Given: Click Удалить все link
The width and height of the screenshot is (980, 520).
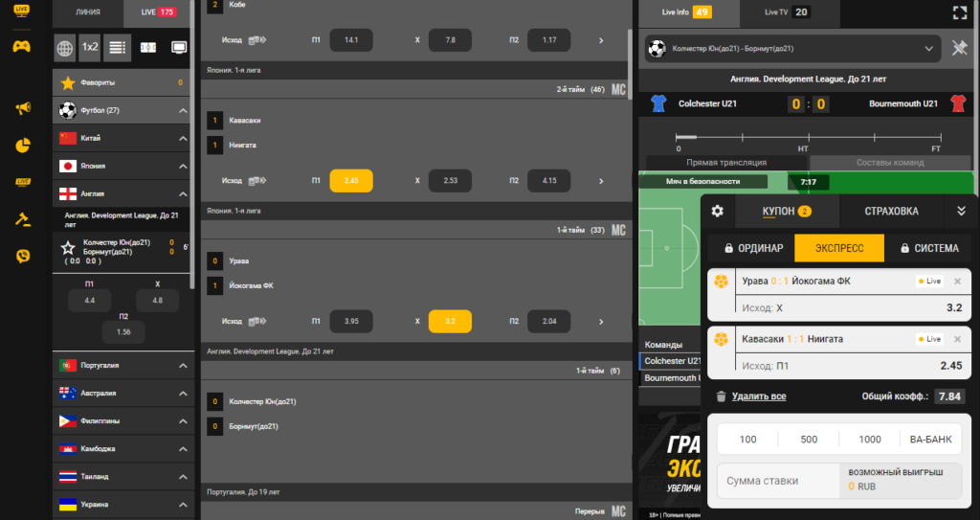Looking at the screenshot, I should [759, 396].
